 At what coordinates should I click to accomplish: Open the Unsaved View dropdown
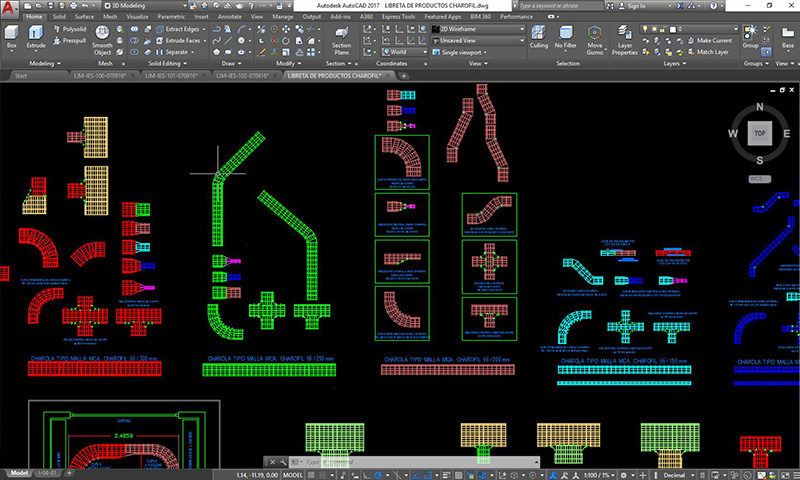tap(479, 40)
